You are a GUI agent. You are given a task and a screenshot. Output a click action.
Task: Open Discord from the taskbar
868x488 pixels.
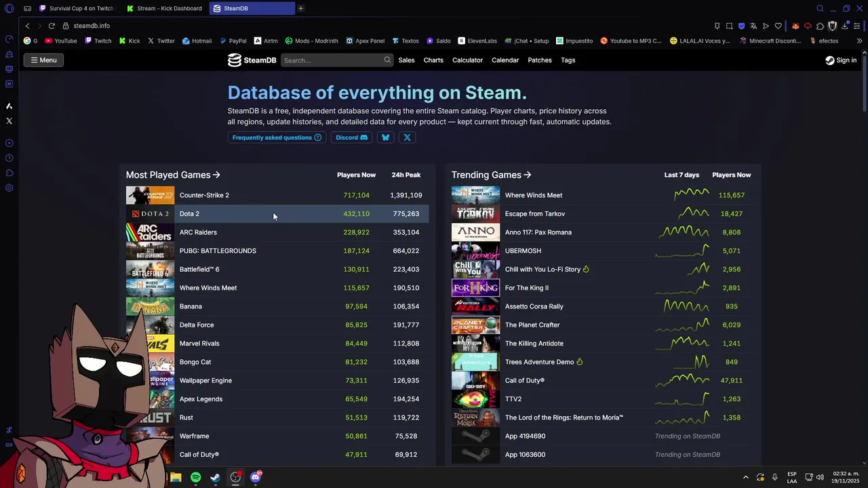click(256, 477)
